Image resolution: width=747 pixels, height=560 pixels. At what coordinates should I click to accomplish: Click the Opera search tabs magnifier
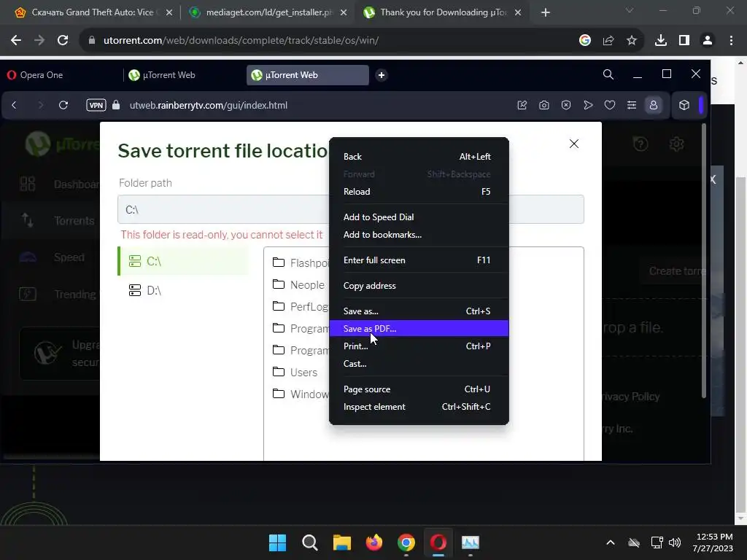coord(608,74)
